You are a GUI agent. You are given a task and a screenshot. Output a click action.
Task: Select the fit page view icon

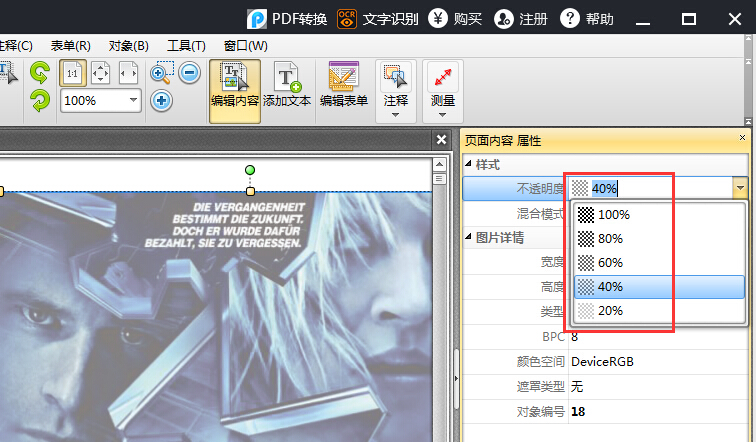coord(100,73)
